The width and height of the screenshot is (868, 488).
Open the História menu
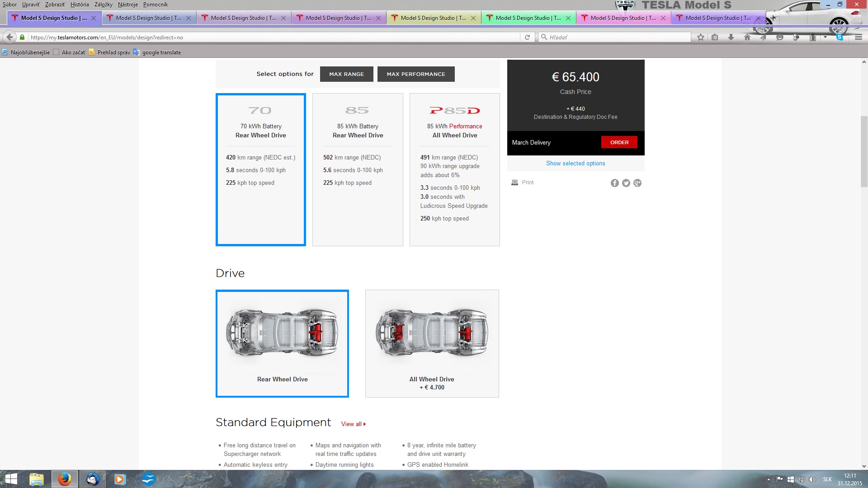(80, 5)
